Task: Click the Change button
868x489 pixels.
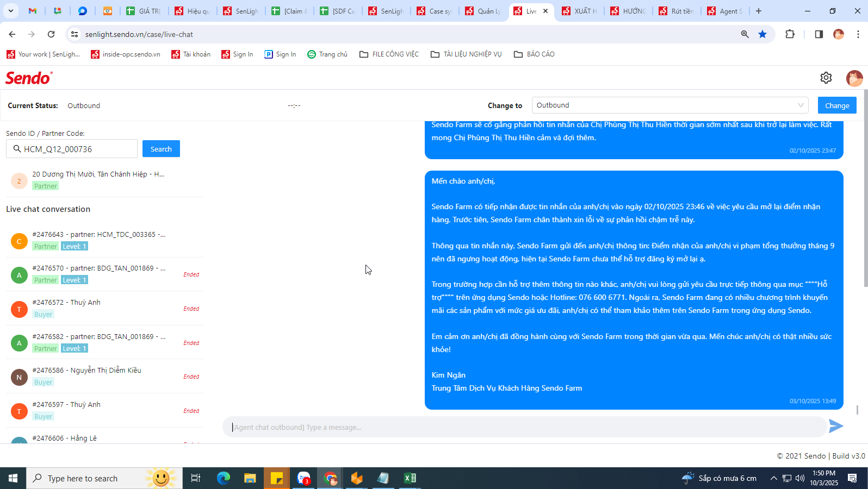Action: click(837, 105)
